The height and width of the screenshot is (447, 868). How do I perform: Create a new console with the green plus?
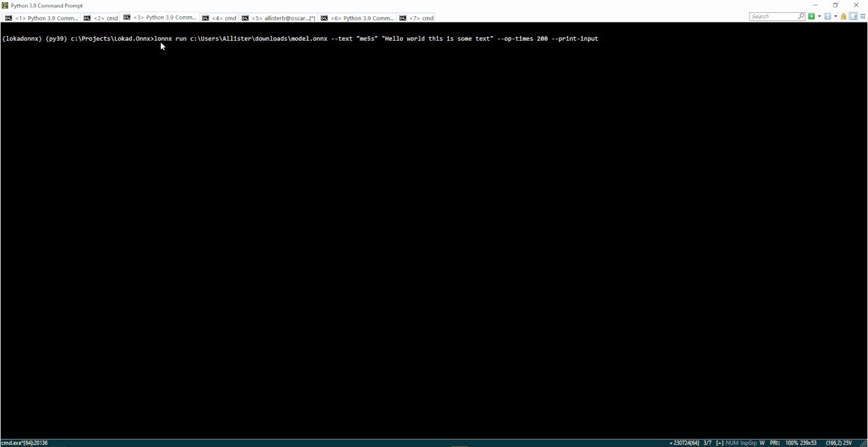(811, 16)
